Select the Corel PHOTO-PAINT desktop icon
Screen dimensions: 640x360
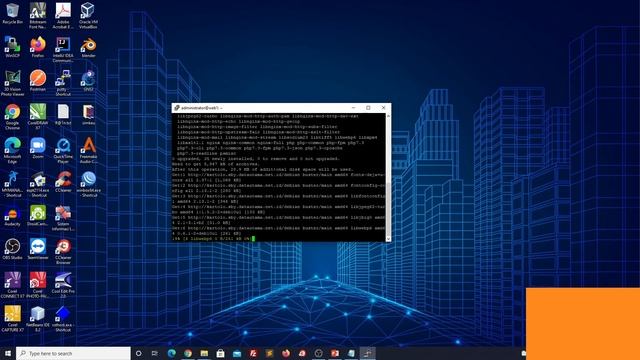coord(38,285)
